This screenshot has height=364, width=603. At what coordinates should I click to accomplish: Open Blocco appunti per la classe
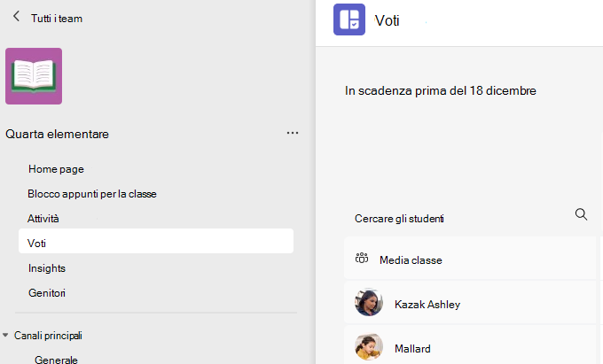92,194
